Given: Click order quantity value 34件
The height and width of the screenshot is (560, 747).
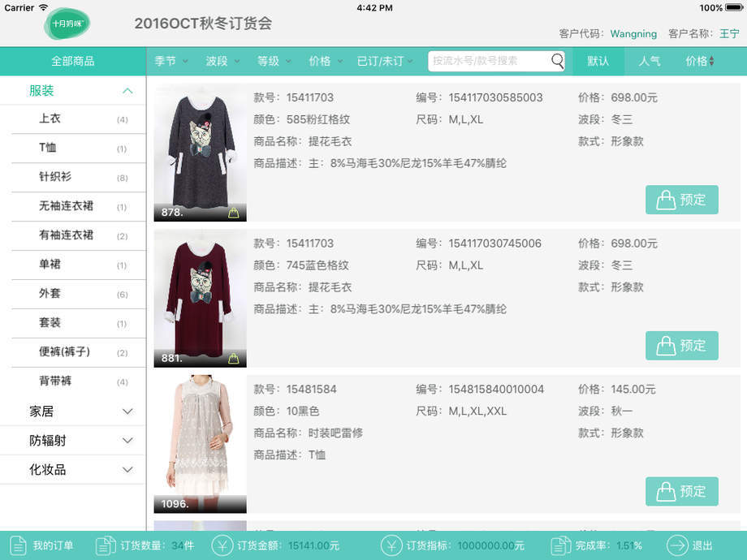Looking at the screenshot, I should click(183, 545).
